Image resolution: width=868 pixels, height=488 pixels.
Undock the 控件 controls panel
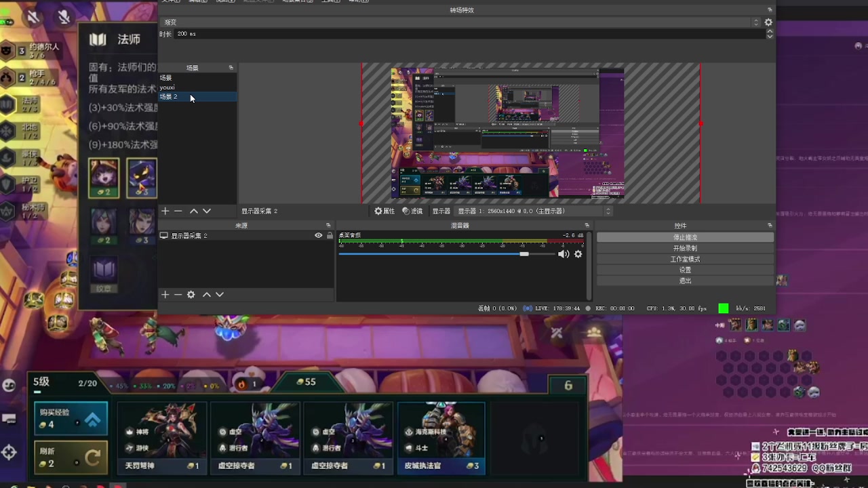click(770, 225)
